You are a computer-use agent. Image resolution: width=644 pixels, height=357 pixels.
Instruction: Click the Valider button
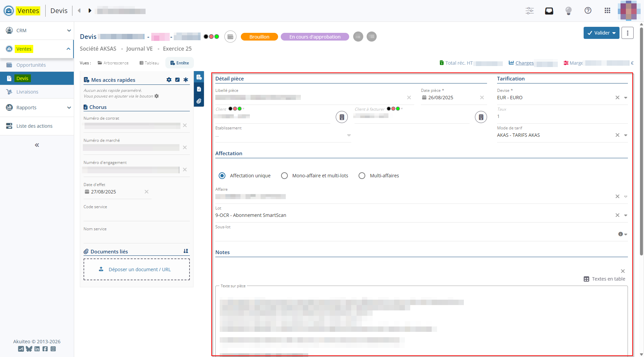pyautogui.click(x=598, y=33)
